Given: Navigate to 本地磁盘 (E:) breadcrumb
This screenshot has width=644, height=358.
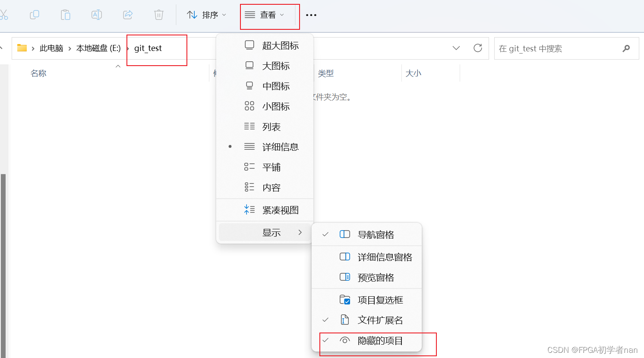Looking at the screenshot, I should point(98,48).
